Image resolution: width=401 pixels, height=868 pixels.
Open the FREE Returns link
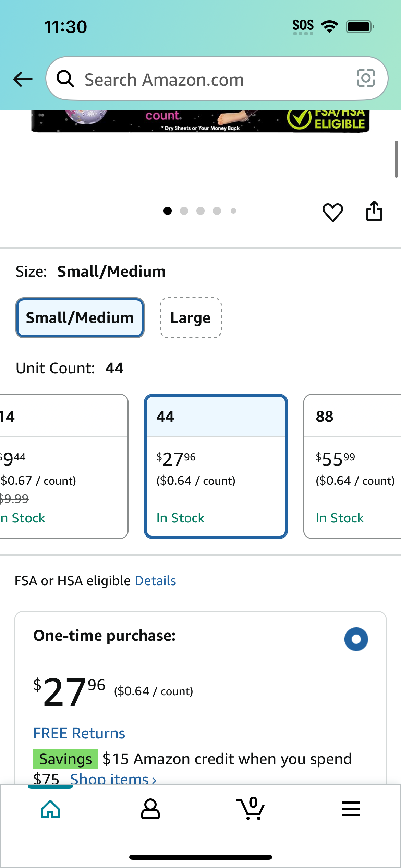79,733
